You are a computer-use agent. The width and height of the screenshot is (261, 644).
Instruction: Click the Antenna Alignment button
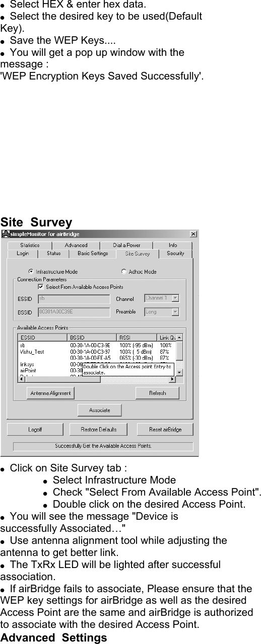pyautogui.click(x=50, y=393)
